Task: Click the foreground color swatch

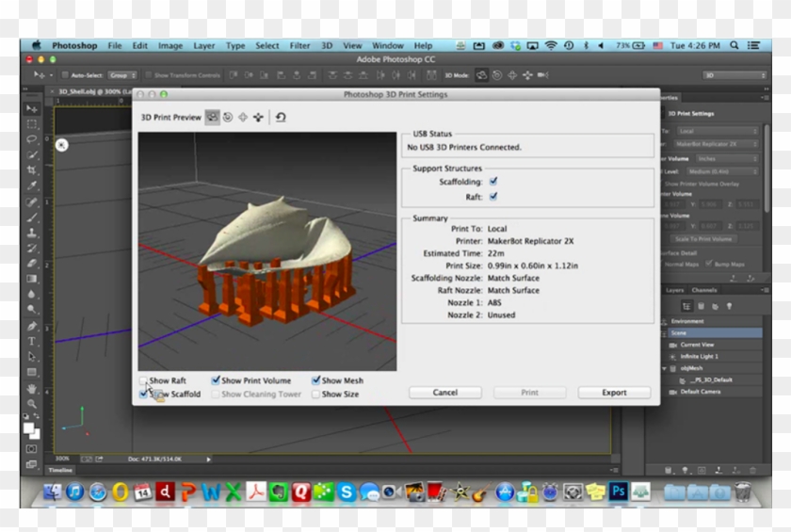Action: [x=29, y=428]
